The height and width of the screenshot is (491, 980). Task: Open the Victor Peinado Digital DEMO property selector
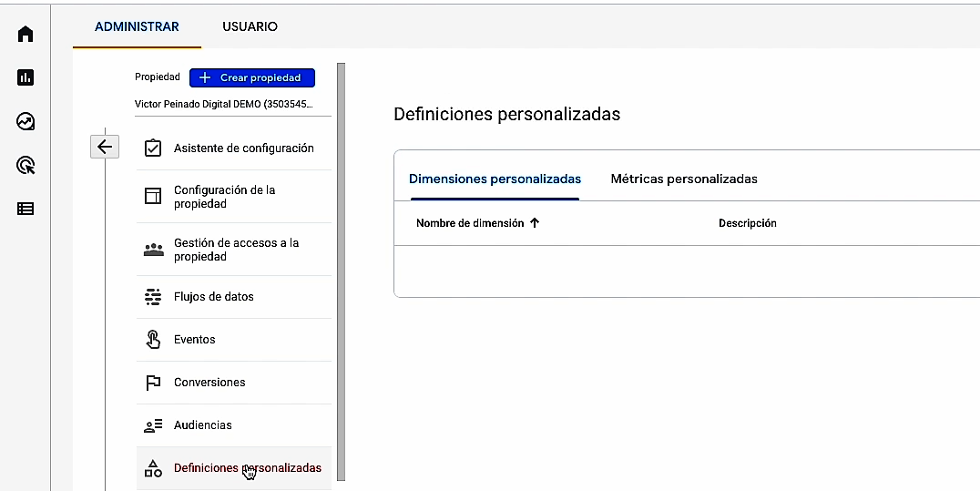point(233,105)
